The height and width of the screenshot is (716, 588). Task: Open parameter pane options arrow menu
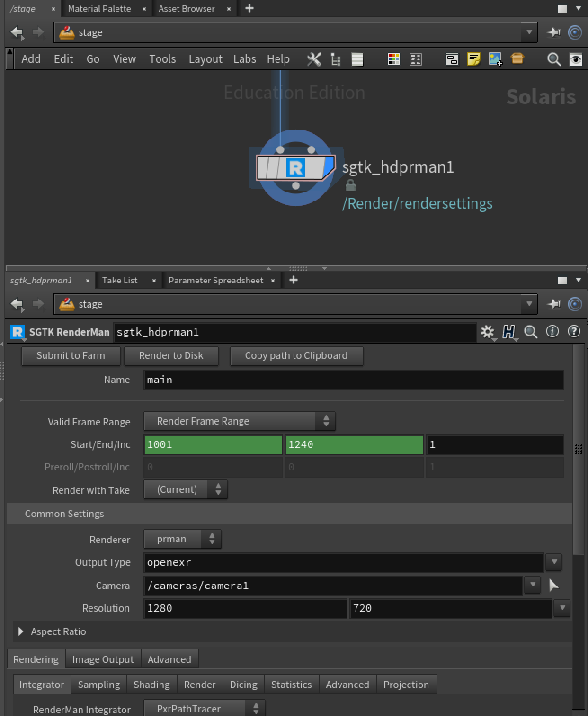[x=579, y=280]
